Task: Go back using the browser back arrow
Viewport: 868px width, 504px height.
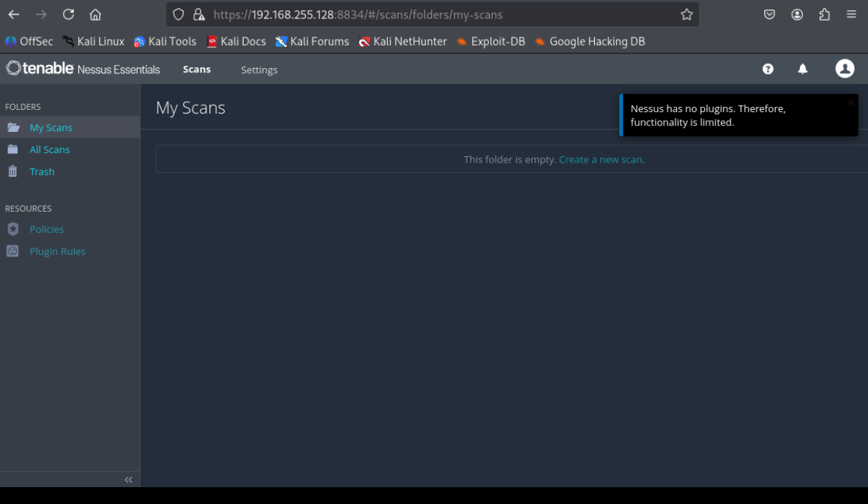Action: (14, 15)
